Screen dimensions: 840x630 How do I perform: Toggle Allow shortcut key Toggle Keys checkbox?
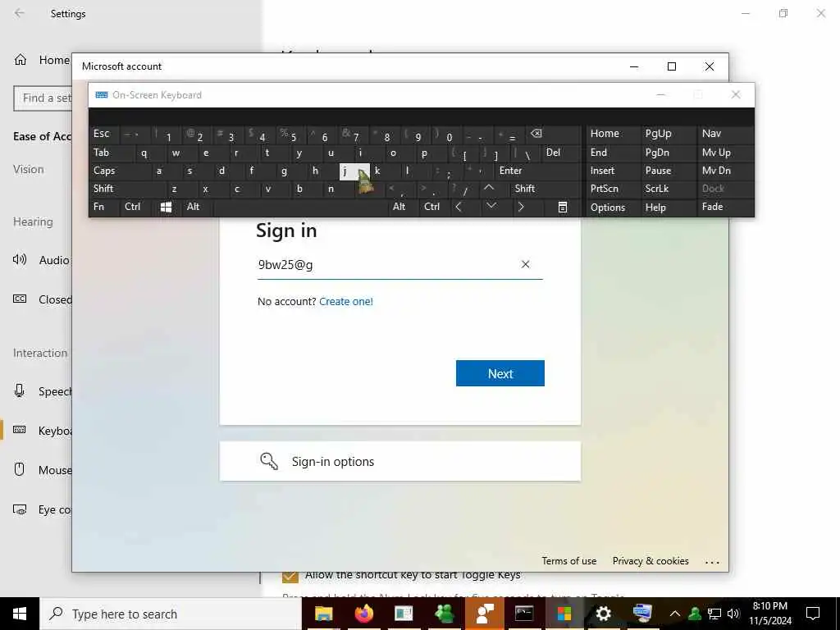[x=290, y=576]
